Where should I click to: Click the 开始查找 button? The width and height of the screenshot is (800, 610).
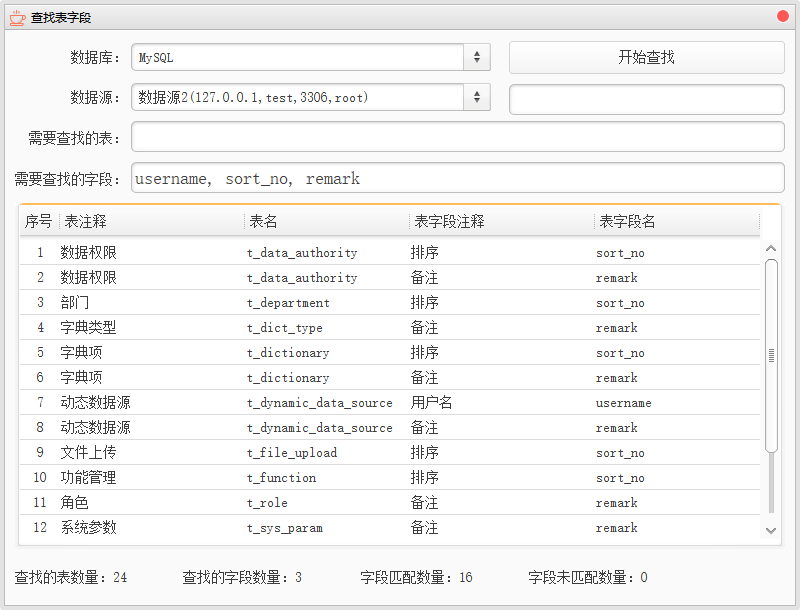pyautogui.click(x=646, y=57)
